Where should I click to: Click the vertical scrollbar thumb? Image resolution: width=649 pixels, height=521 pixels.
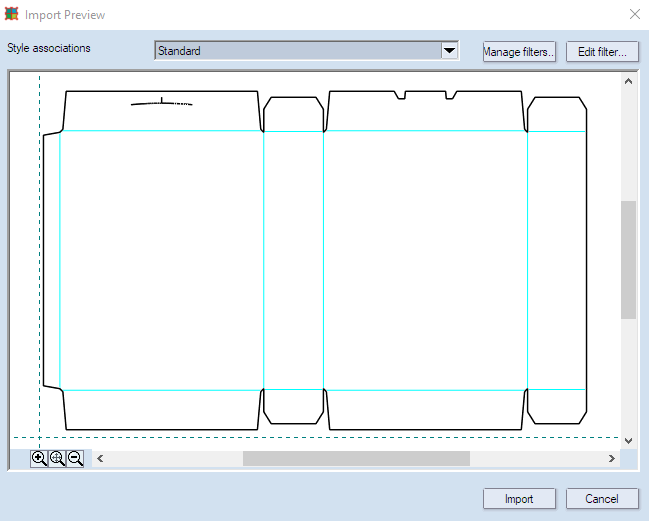pyautogui.click(x=628, y=260)
